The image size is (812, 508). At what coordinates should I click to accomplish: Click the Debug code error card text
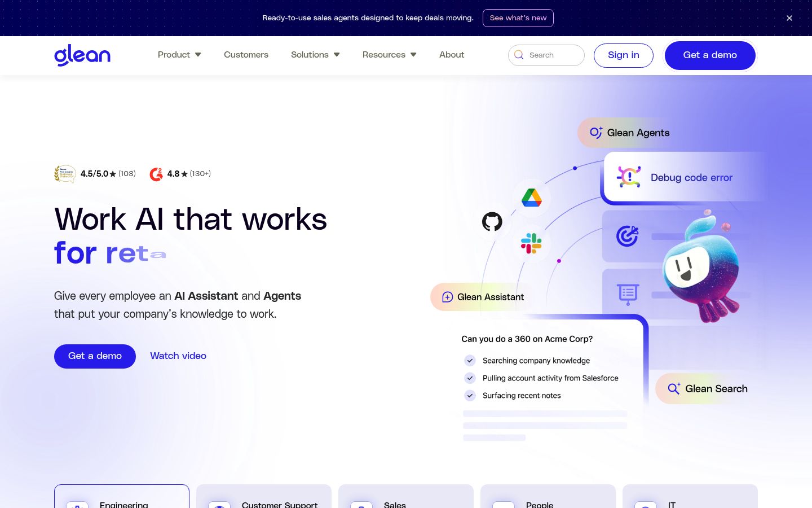[x=691, y=178]
